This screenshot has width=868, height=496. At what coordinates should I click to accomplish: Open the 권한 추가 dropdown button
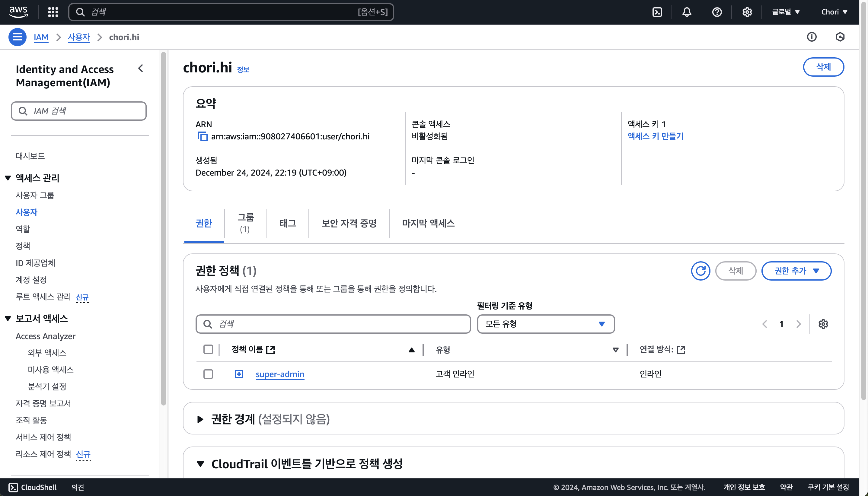[796, 271]
